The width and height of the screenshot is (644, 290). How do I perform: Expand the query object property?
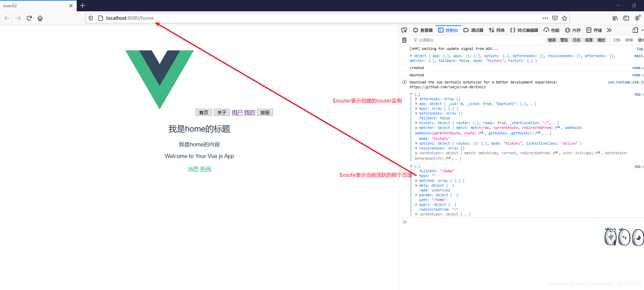click(416, 205)
